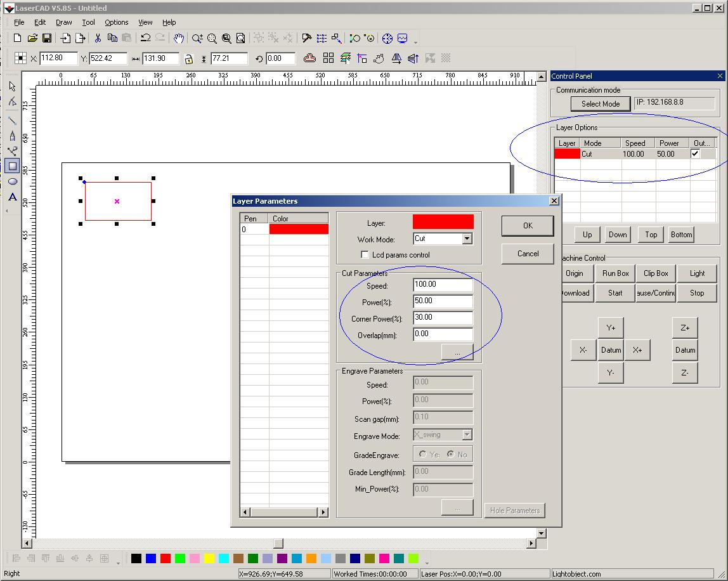Click OK in Layer Parameters dialog
The height and width of the screenshot is (581, 728).
528,226
